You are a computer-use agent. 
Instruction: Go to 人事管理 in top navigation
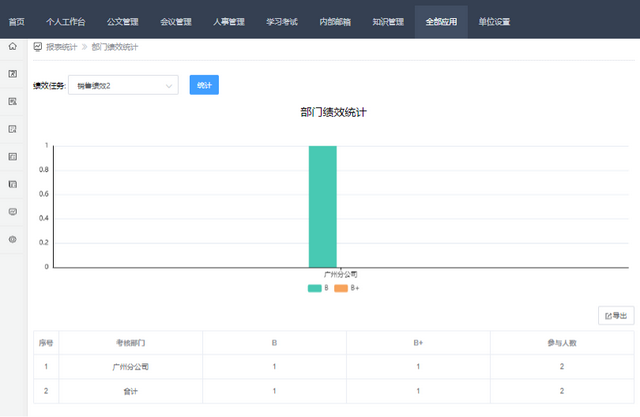[228, 21]
